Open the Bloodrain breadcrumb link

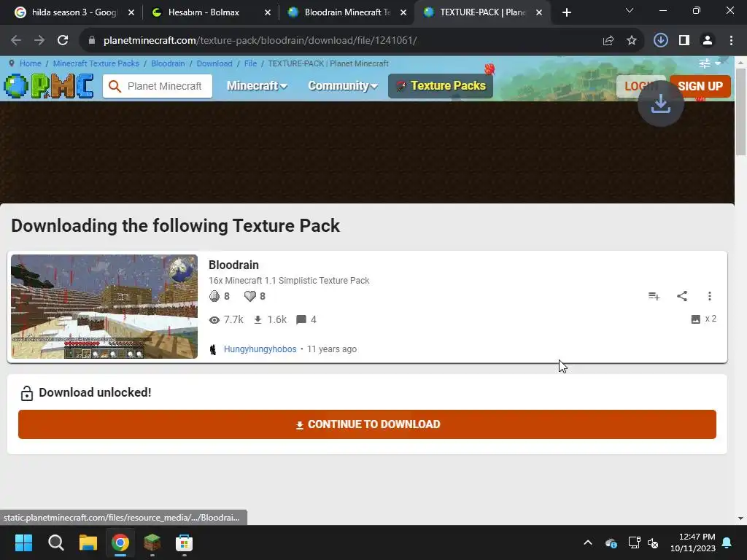click(x=168, y=63)
